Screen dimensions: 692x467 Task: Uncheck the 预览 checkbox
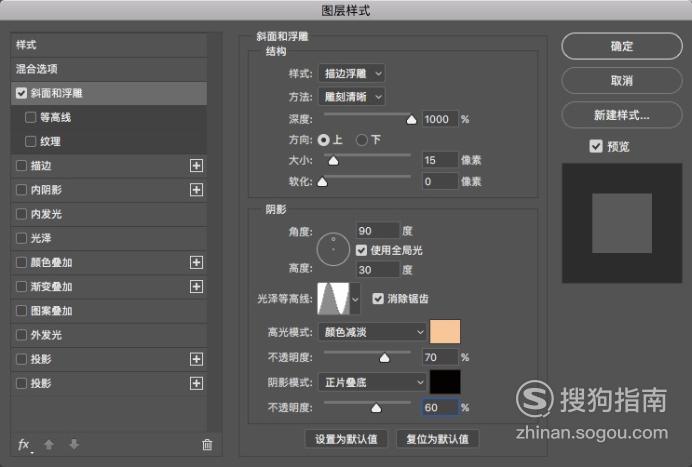tap(596, 146)
